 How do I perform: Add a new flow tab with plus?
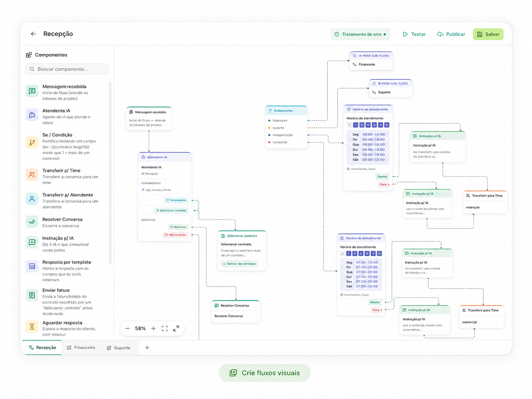point(147,347)
